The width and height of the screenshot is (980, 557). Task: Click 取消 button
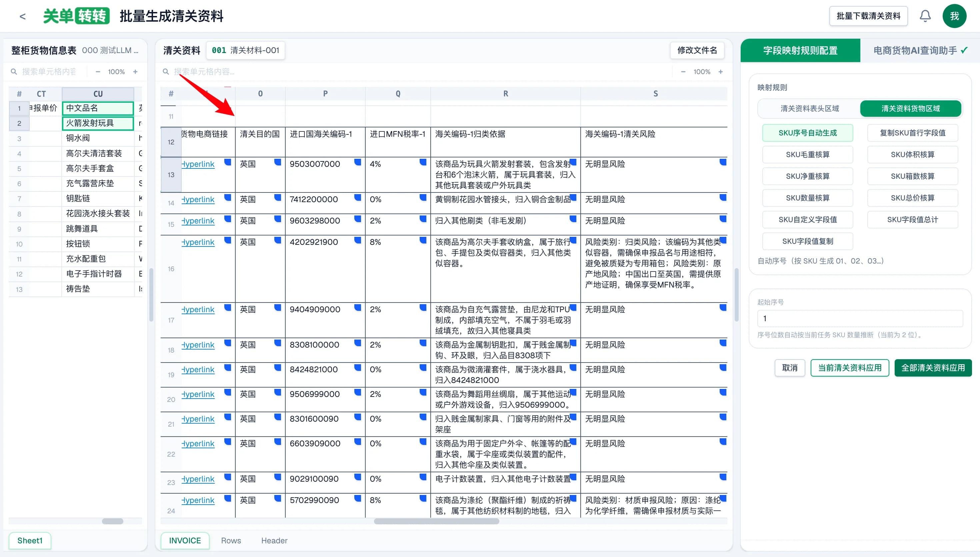tap(790, 368)
